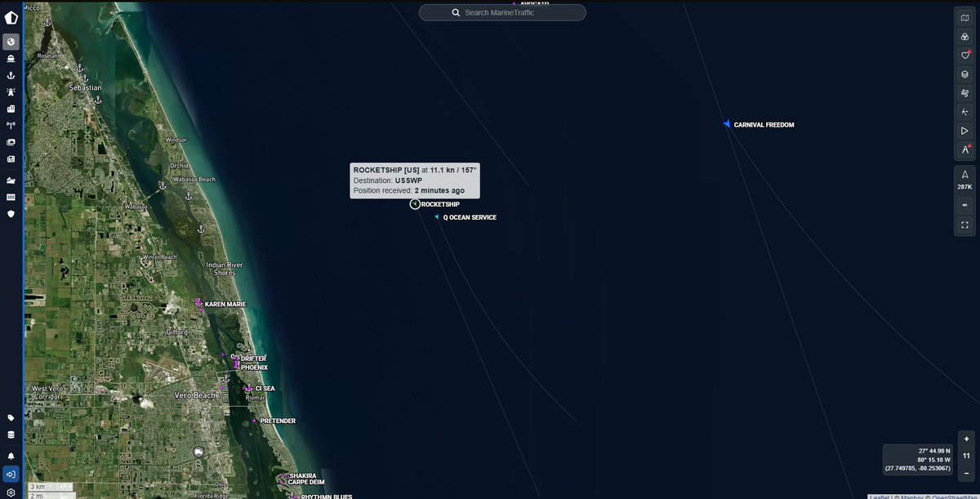Click the KAREN MARIE vessel label
980x499 pixels.
(225, 305)
